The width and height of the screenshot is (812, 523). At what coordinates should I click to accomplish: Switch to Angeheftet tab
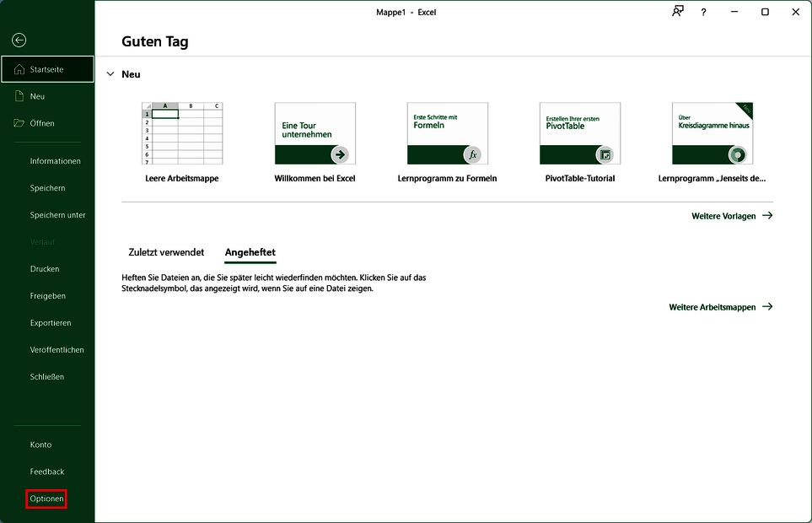click(x=250, y=252)
